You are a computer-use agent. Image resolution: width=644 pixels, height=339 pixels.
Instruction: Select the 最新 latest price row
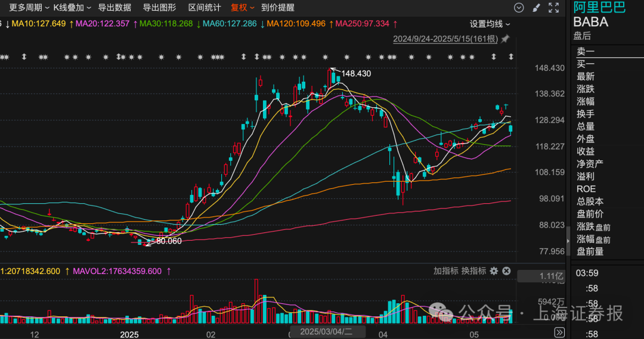(x=586, y=76)
